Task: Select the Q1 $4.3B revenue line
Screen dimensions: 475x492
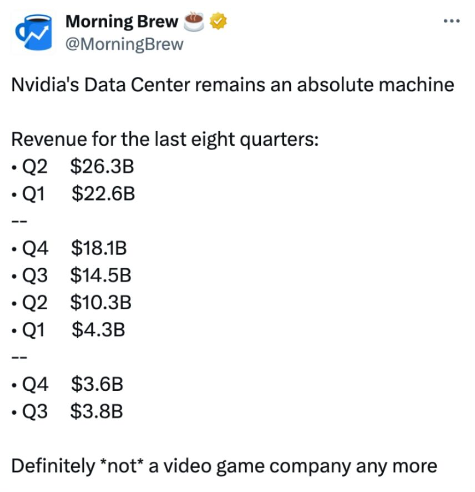Action: click(x=68, y=330)
